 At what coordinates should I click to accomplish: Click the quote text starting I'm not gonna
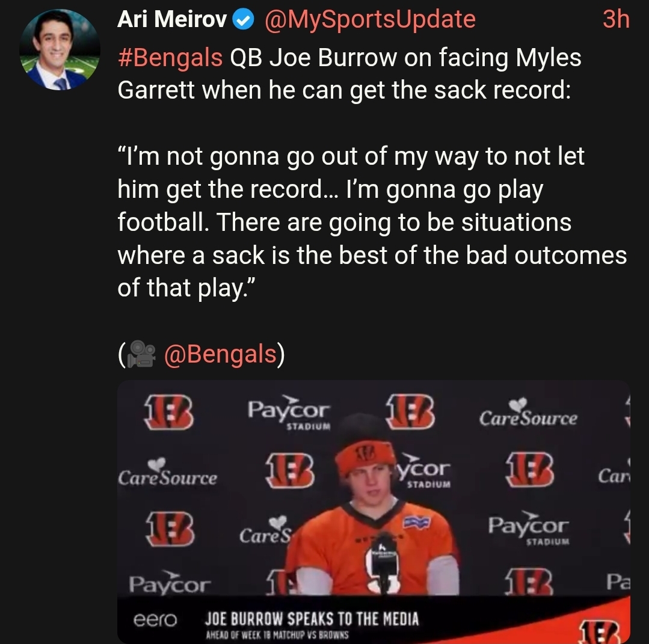click(x=372, y=222)
